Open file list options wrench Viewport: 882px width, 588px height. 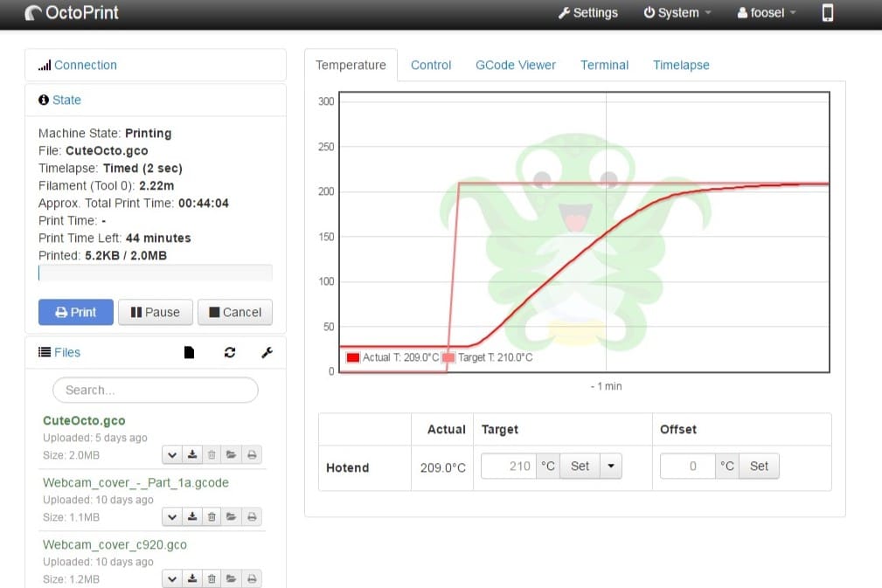[267, 352]
